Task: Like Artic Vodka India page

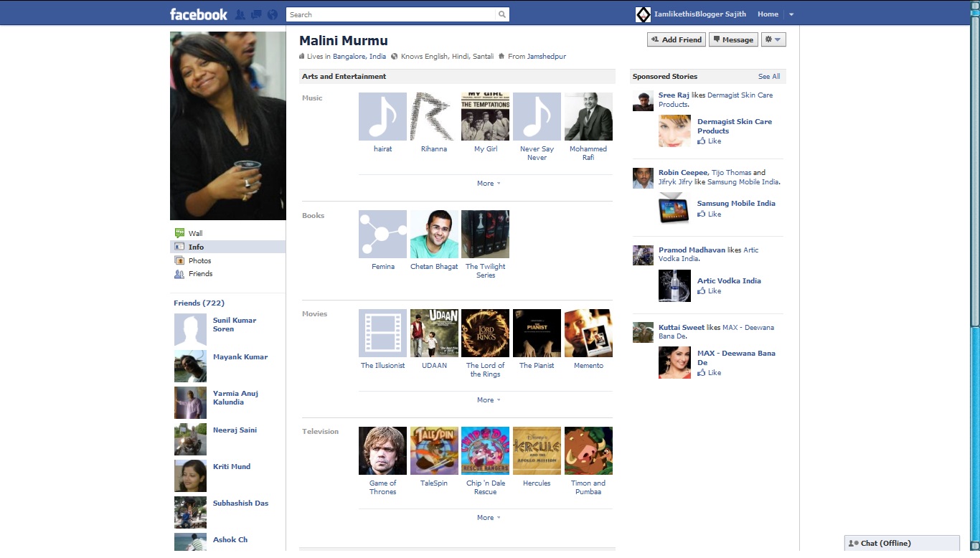Action: 710,291
